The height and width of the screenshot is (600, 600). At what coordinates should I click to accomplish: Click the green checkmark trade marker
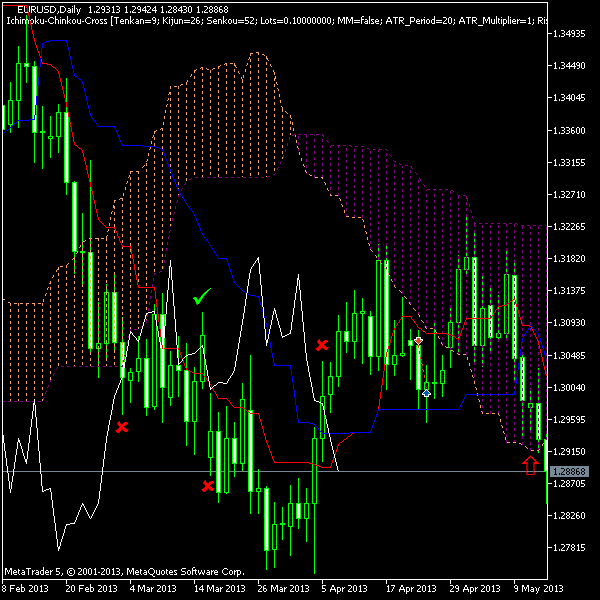(x=202, y=297)
